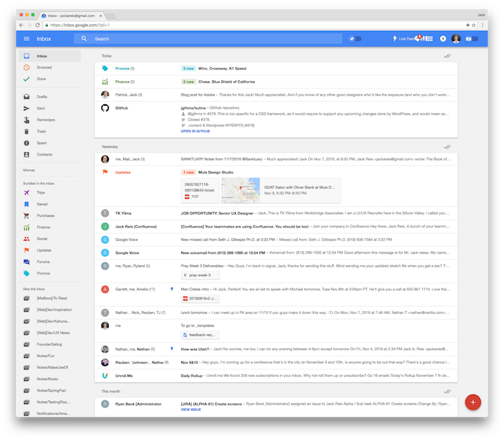
Task: Mark all Today emails as done
Action: coord(447,56)
